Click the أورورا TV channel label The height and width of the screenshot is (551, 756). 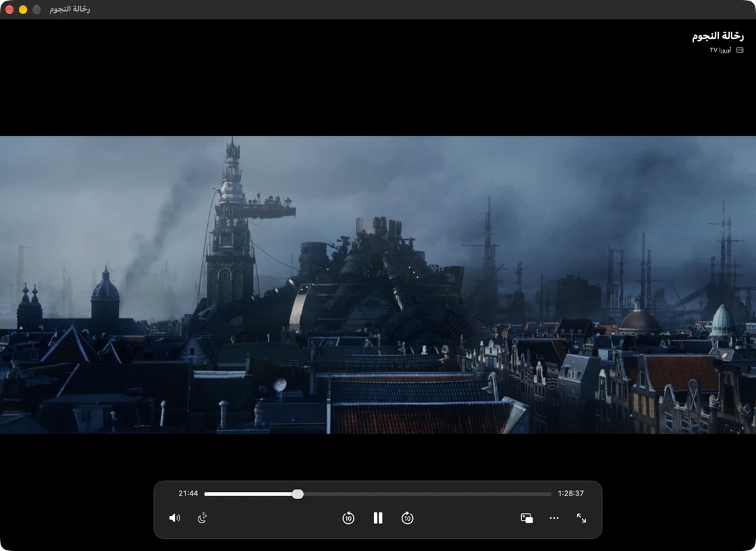coord(720,50)
